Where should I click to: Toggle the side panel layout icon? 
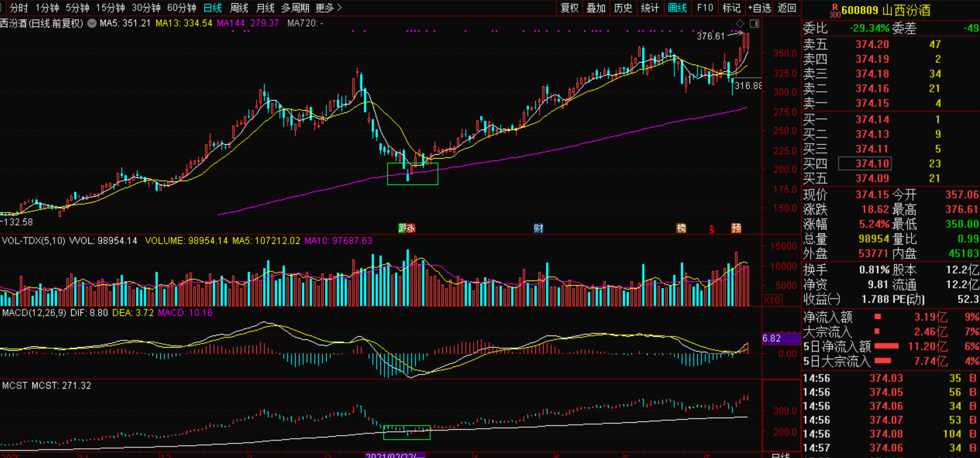coord(754,24)
